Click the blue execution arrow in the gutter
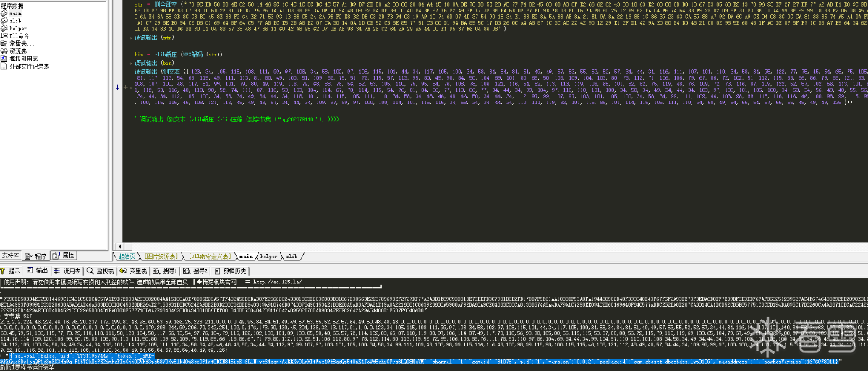The image size is (868, 371). pos(119,86)
